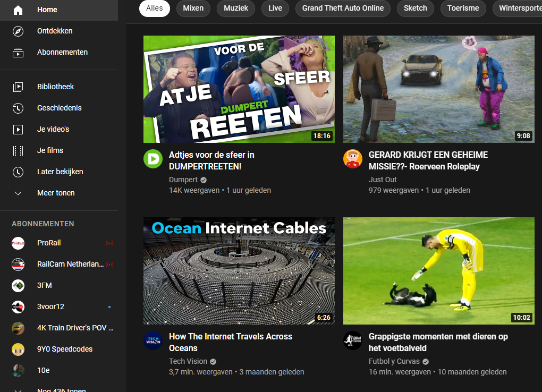
Task: Filter by Grand Theft Auto Online
Action: [343, 8]
